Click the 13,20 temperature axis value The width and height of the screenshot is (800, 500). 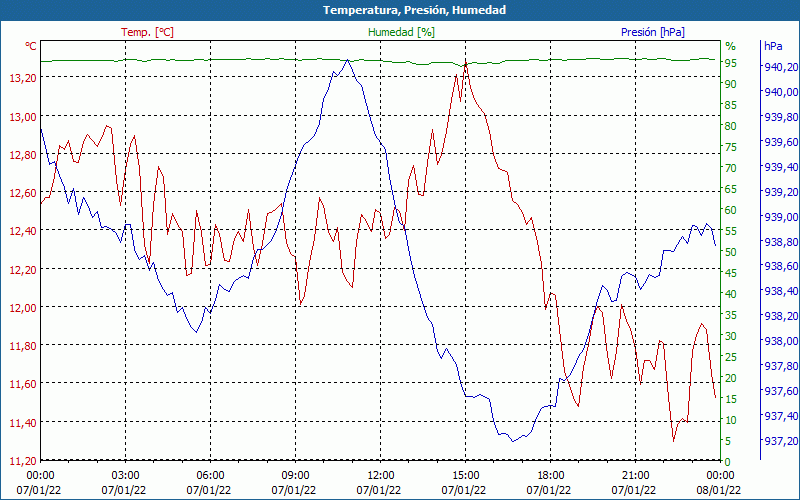[23, 78]
